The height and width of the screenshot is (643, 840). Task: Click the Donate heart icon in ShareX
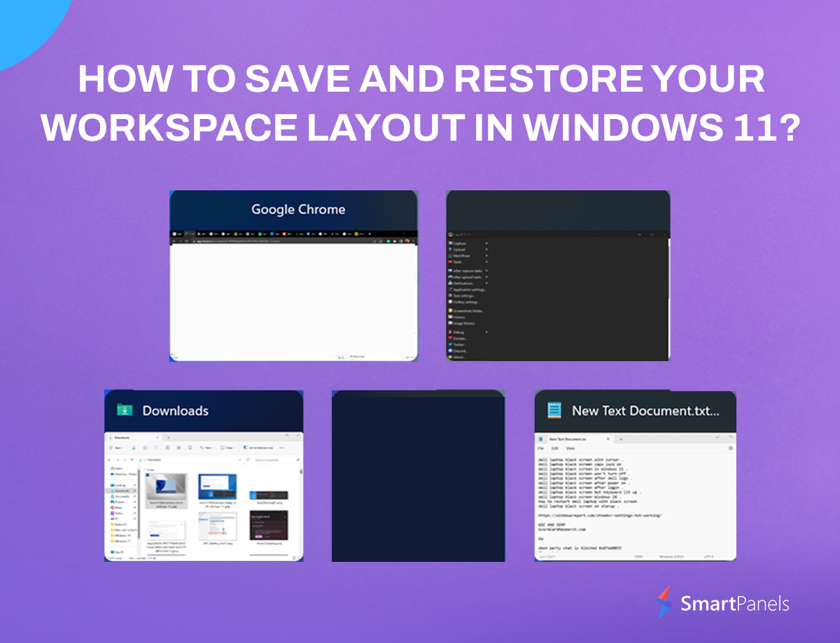[x=451, y=338]
